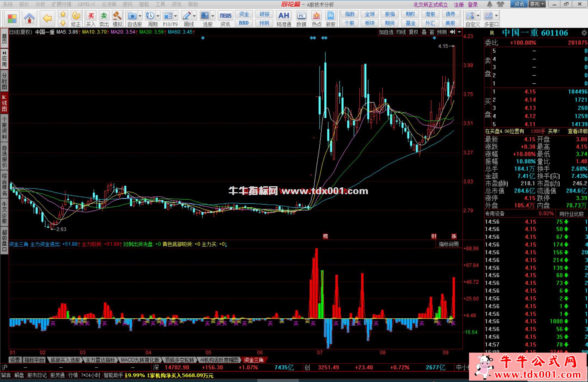The height and width of the screenshot is (382, 588).
Task: Click the yellow back arrow
Action: coord(47,18)
